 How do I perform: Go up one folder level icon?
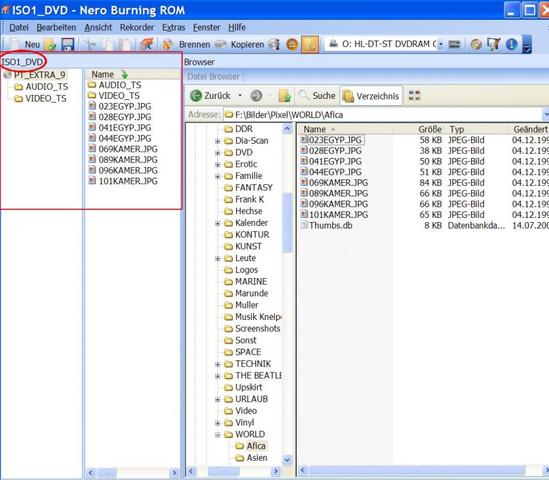285,96
